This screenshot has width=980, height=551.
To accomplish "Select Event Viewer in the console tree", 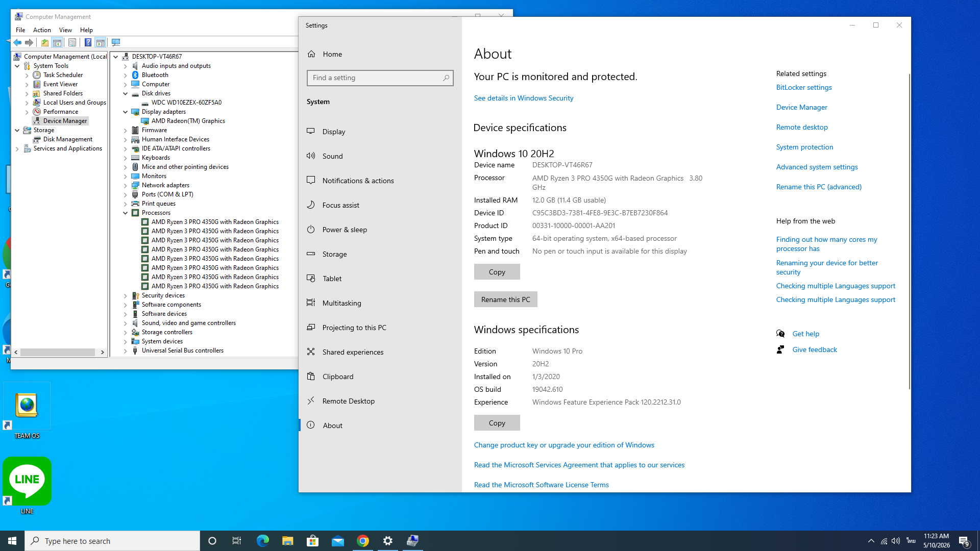I will [60, 84].
